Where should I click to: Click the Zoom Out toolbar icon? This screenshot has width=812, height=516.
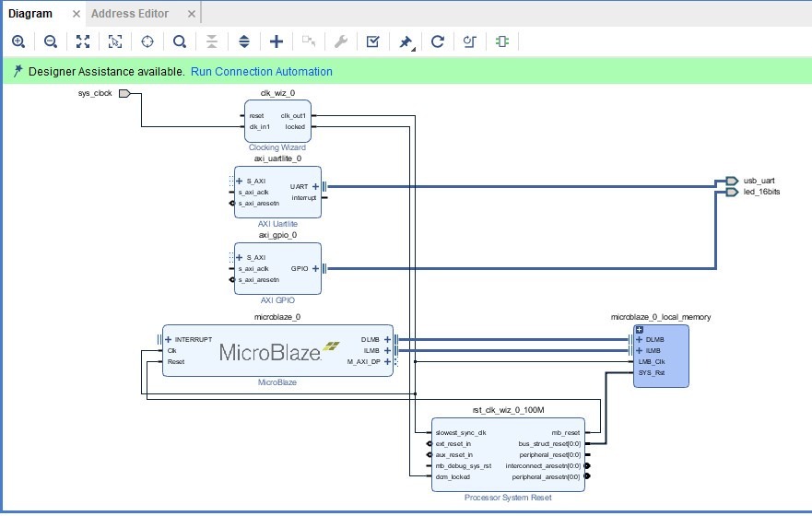coord(51,41)
